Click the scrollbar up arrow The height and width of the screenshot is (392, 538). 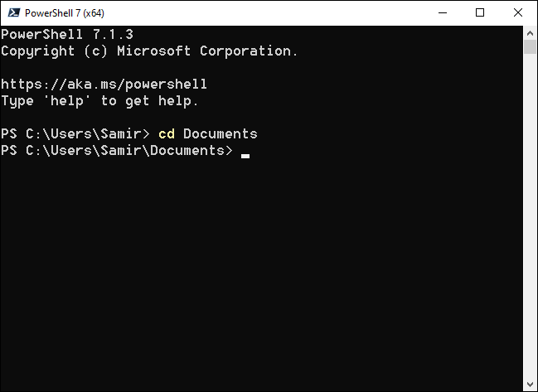click(x=531, y=32)
